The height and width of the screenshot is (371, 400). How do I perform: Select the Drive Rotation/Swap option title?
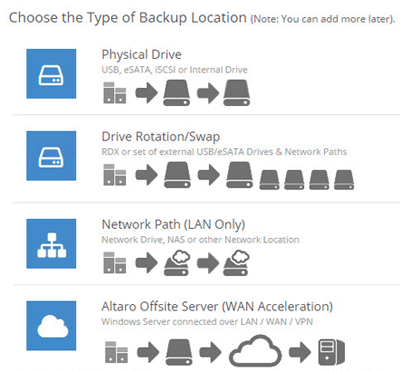click(161, 137)
